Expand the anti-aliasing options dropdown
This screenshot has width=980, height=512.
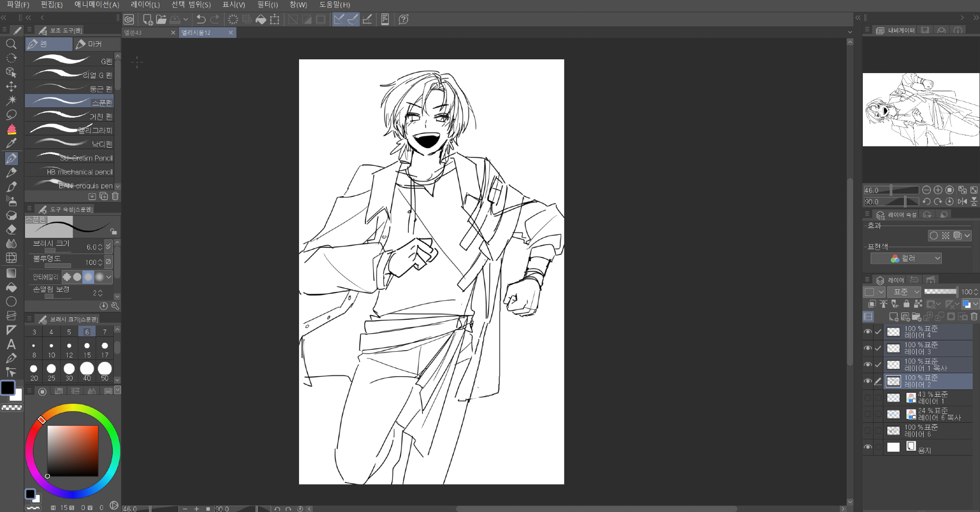[x=109, y=277]
